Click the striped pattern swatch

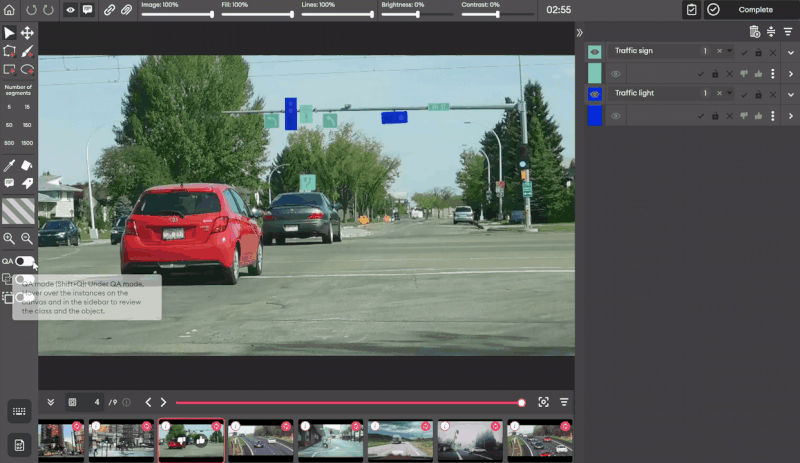click(x=18, y=211)
